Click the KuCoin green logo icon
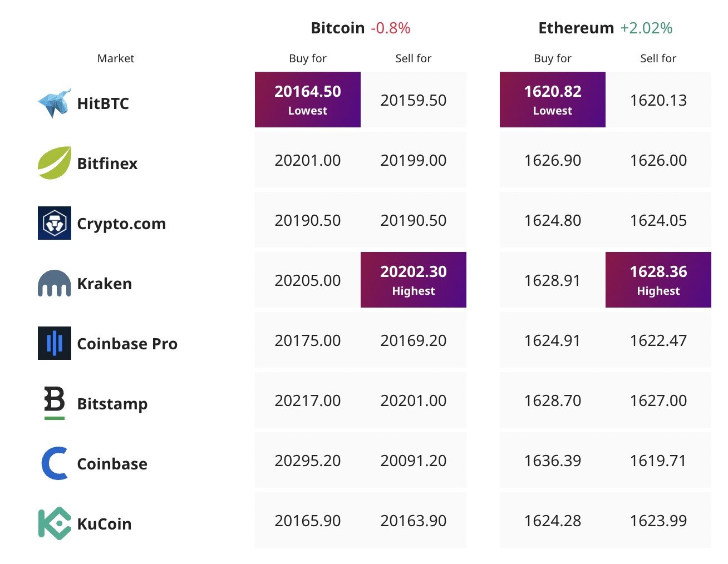This screenshot has width=728, height=564. pyautogui.click(x=54, y=523)
